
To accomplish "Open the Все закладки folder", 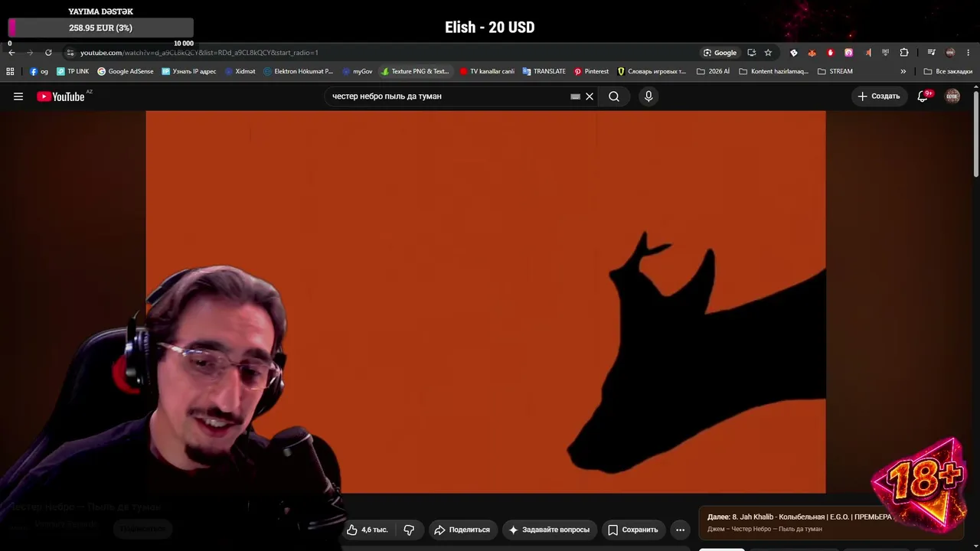I will pyautogui.click(x=948, y=71).
